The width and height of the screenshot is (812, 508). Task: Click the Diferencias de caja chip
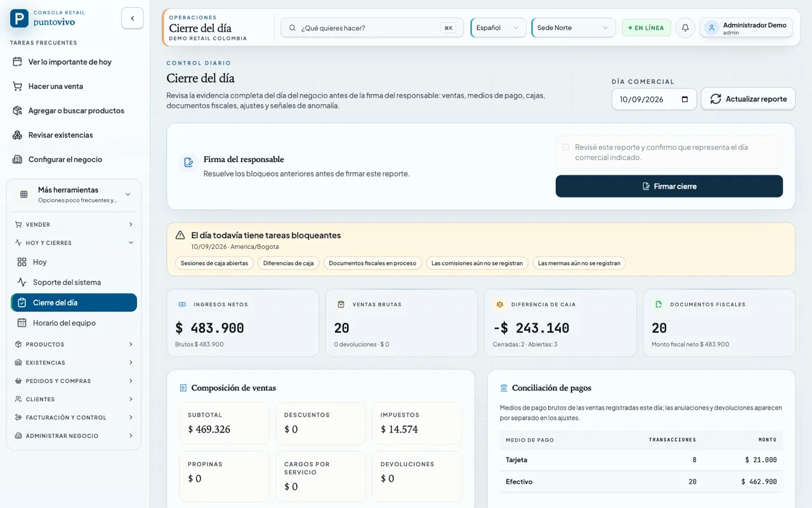(289, 263)
